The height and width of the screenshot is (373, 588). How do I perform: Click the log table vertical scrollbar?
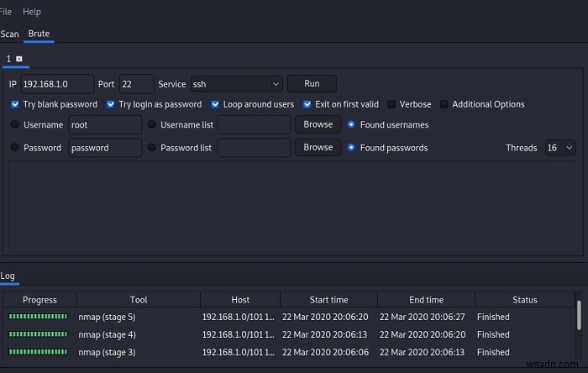(580, 315)
